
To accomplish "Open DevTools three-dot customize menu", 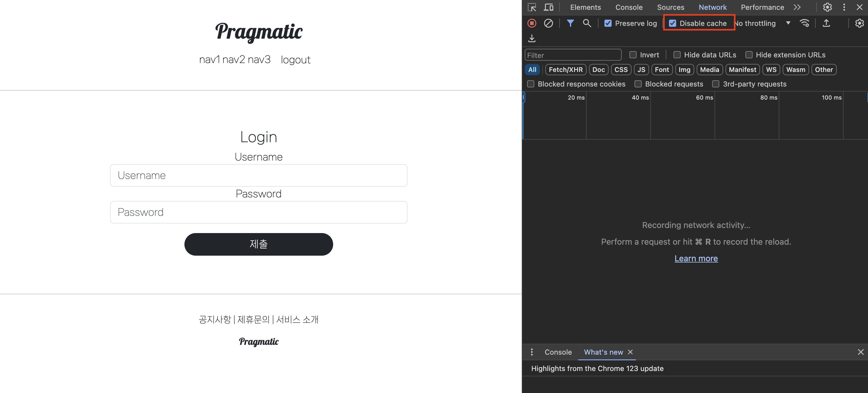I will [844, 7].
